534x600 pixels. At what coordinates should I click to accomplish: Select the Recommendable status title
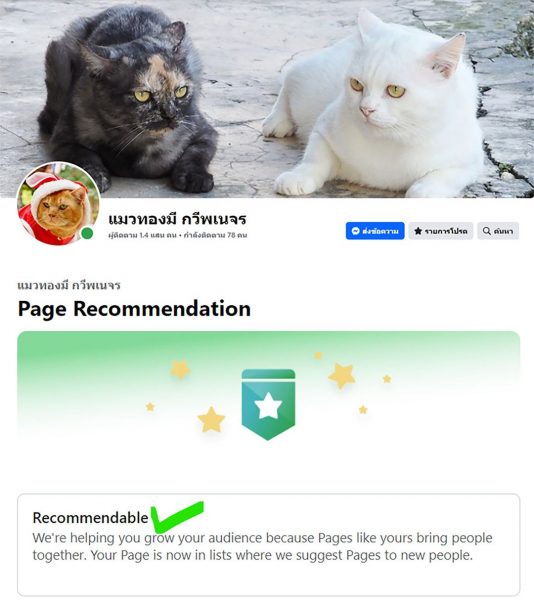click(x=90, y=518)
